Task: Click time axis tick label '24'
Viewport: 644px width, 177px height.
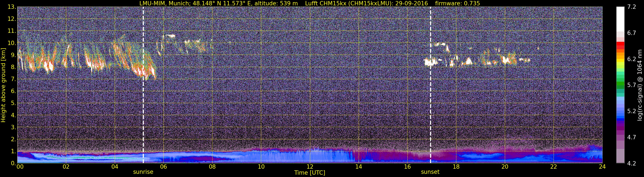Action: 602,167
